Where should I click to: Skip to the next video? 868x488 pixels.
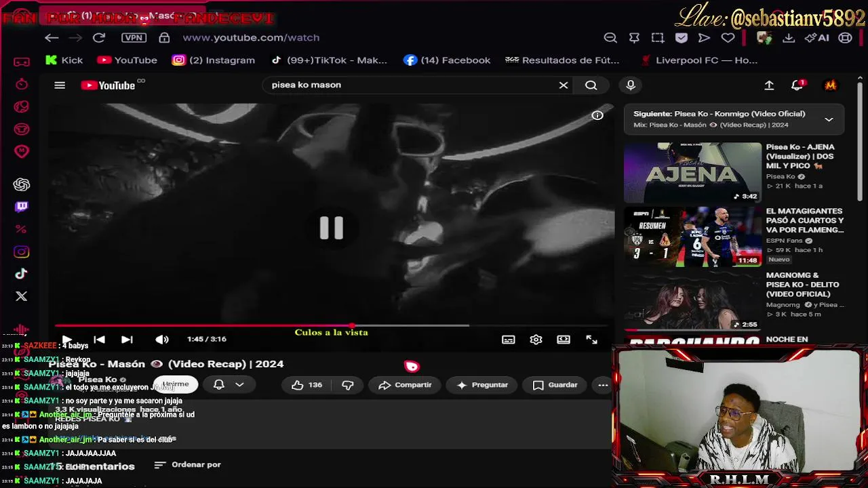[x=127, y=340]
